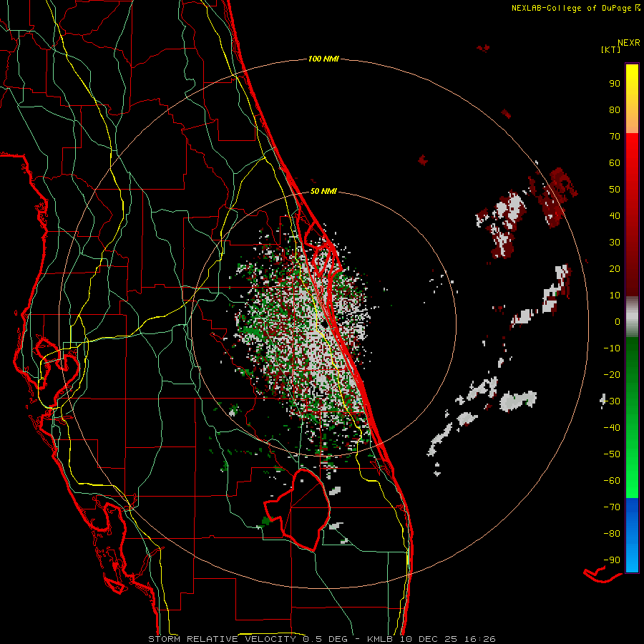
Task: Click the -80 knot scale label
Action: tap(612, 534)
